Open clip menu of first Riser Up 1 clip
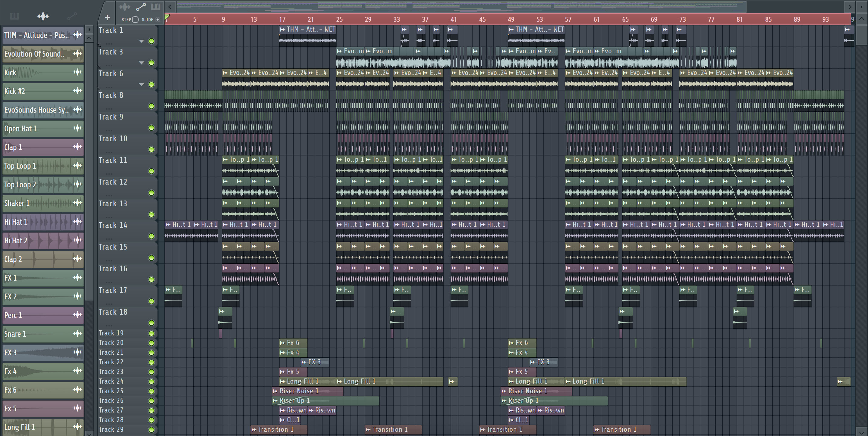The height and width of the screenshot is (436, 868). coord(275,401)
